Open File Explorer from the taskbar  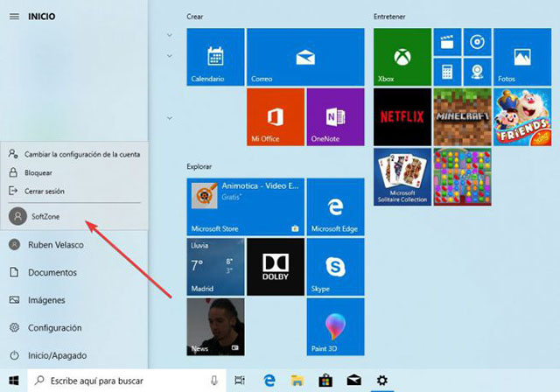tap(297, 381)
